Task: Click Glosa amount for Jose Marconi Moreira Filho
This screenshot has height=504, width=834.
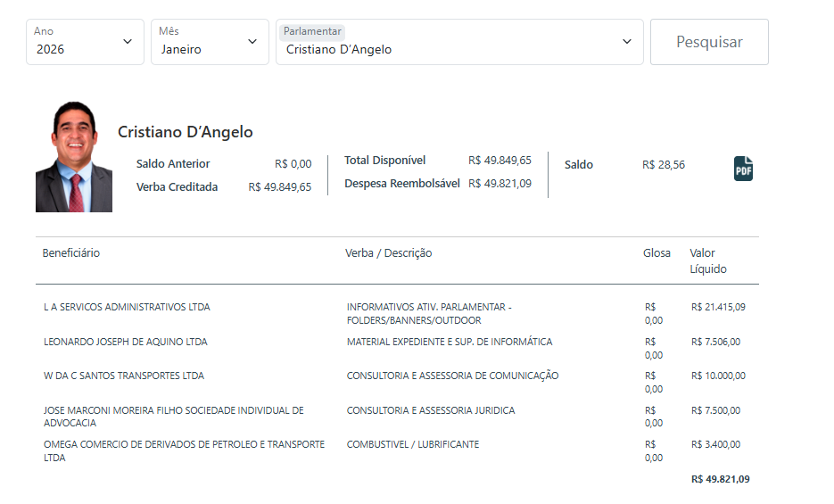Action: tap(654, 417)
